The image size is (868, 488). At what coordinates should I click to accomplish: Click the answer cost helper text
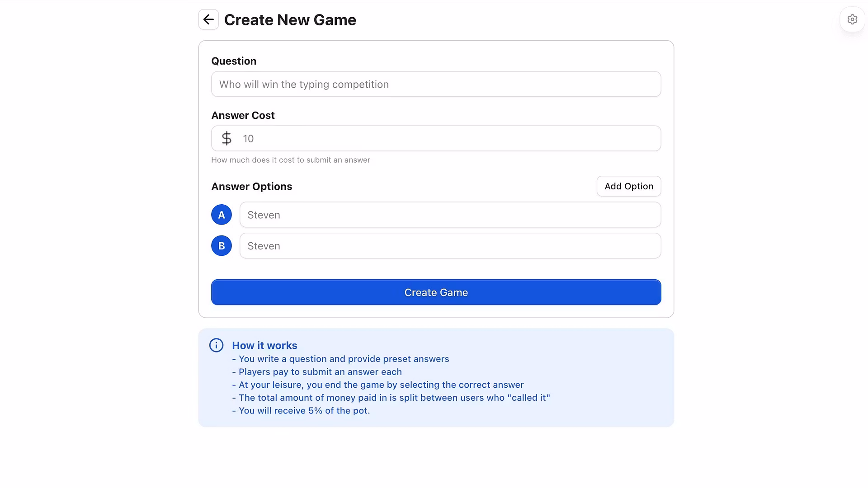pos(290,160)
